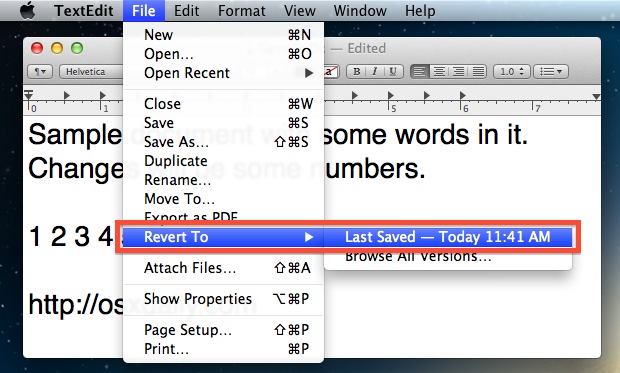
Task: Choose Show Properties menu item
Action: 223,299
